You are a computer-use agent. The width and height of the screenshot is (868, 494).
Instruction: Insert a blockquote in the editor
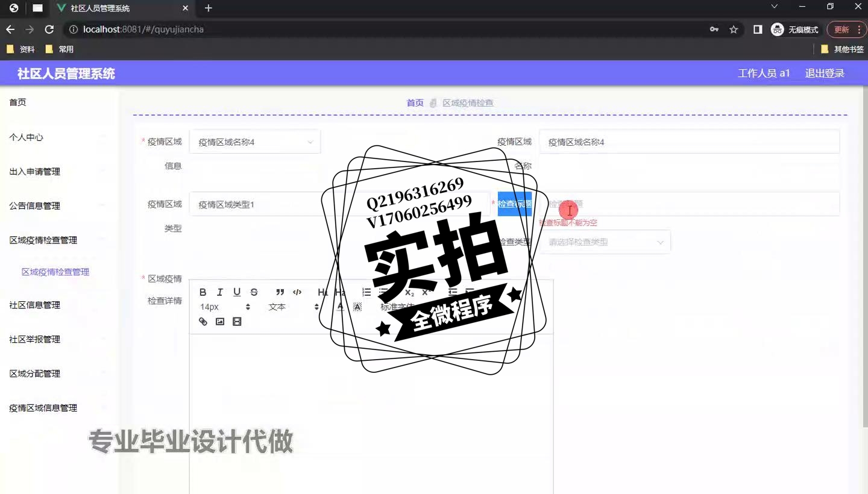[x=280, y=292]
